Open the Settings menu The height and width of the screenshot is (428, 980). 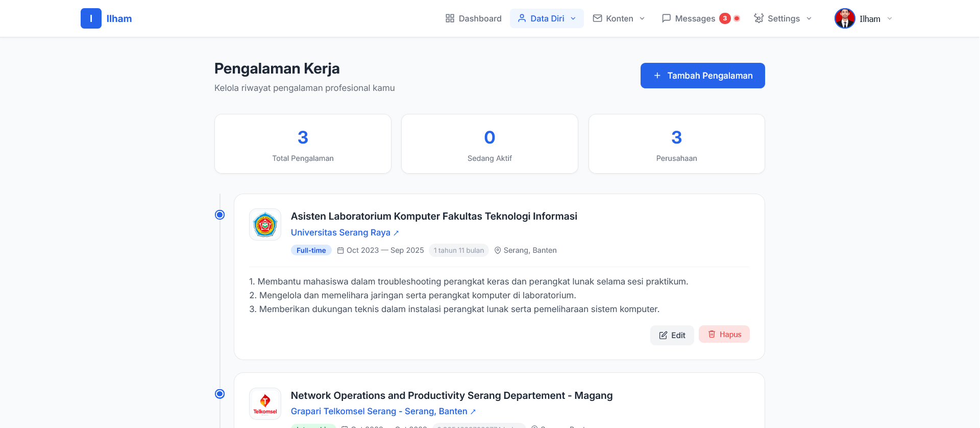783,18
